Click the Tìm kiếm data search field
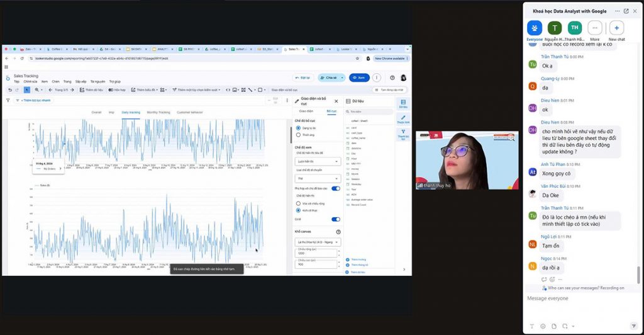 (370, 111)
